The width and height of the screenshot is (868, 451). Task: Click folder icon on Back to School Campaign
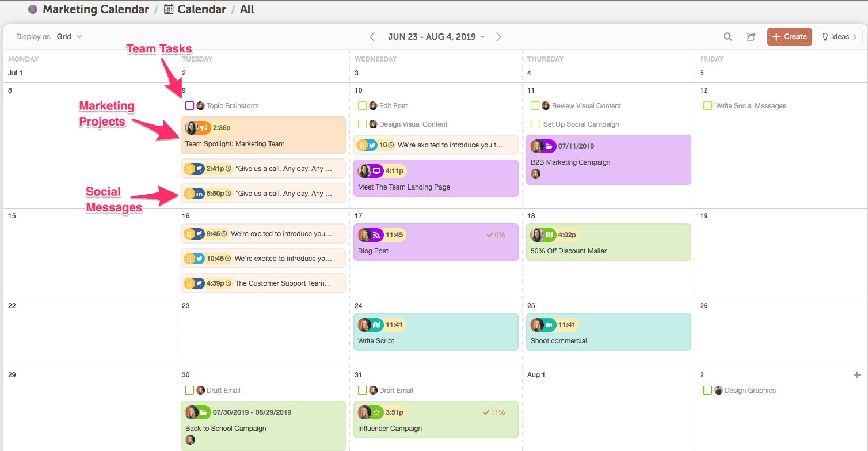click(x=204, y=412)
